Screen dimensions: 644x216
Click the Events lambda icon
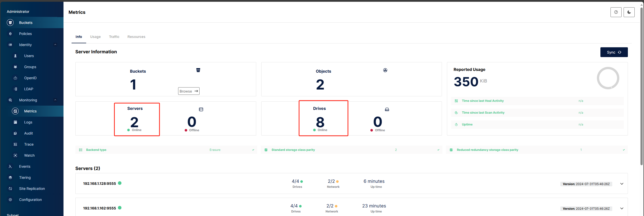click(10, 166)
